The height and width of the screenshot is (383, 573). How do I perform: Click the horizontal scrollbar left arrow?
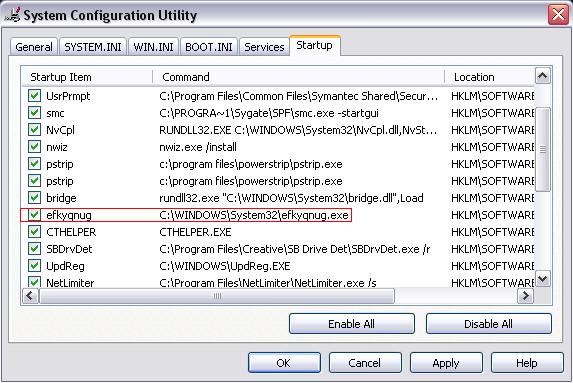pos(30,296)
